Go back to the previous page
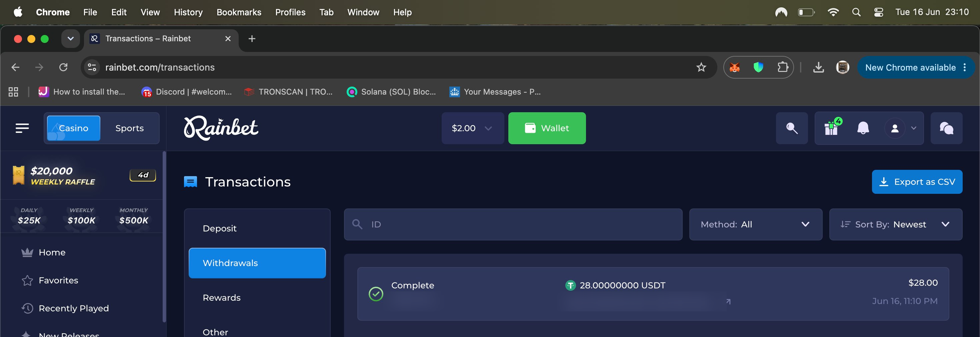This screenshot has width=980, height=337. click(x=15, y=67)
